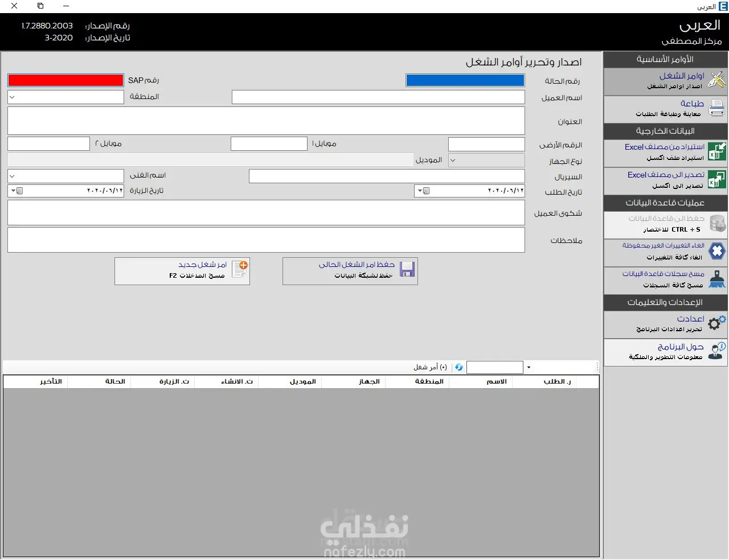
Task: Click the التأخير column header
Action: point(35,382)
